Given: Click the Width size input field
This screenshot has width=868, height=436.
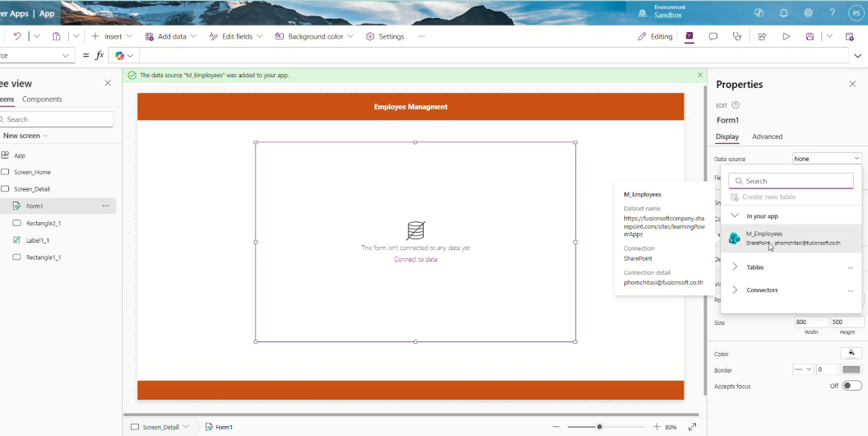Looking at the screenshot, I should click(811, 322).
